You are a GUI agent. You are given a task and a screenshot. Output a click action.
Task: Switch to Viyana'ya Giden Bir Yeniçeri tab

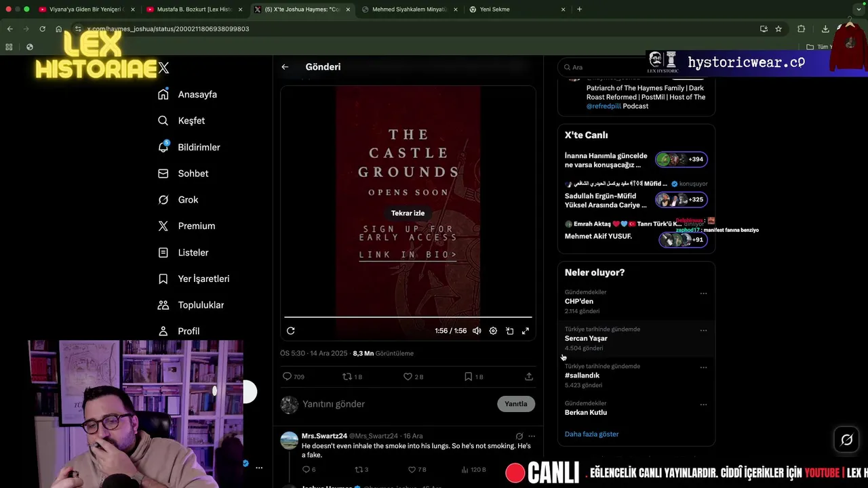click(85, 9)
